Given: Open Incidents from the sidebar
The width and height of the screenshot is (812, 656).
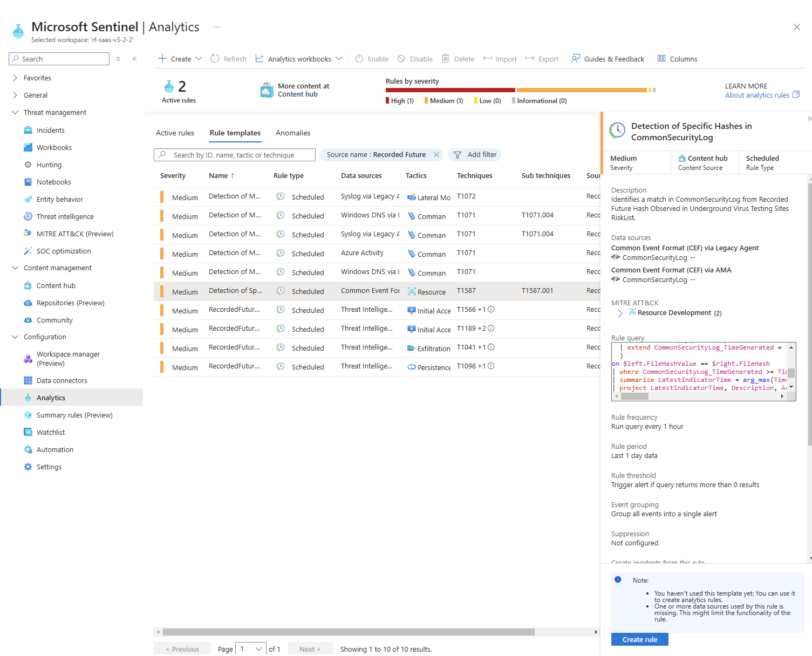Looking at the screenshot, I should [x=50, y=130].
